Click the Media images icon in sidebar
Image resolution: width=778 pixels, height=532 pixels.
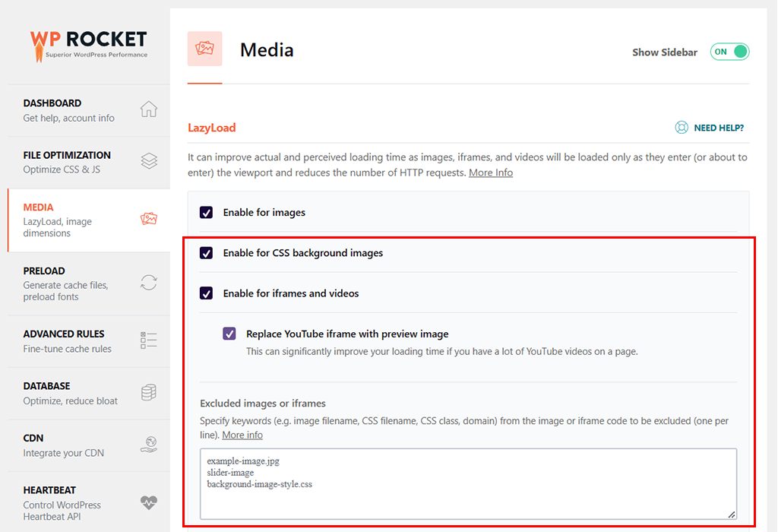point(149,219)
